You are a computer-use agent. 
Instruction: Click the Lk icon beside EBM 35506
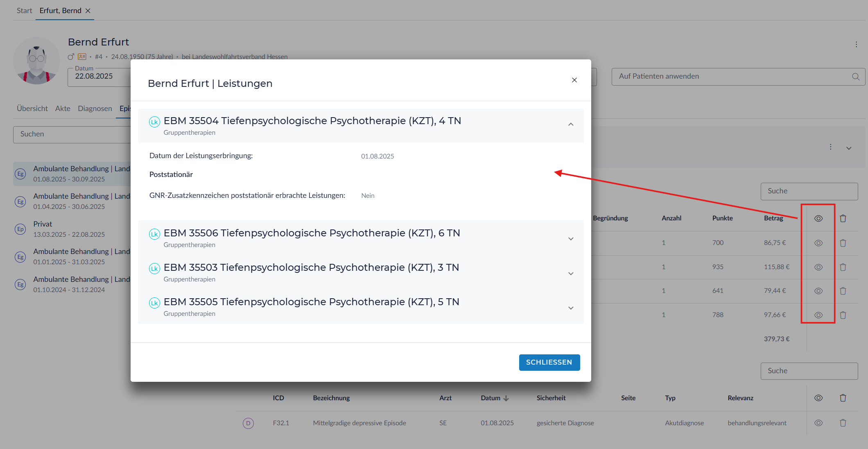154,234
